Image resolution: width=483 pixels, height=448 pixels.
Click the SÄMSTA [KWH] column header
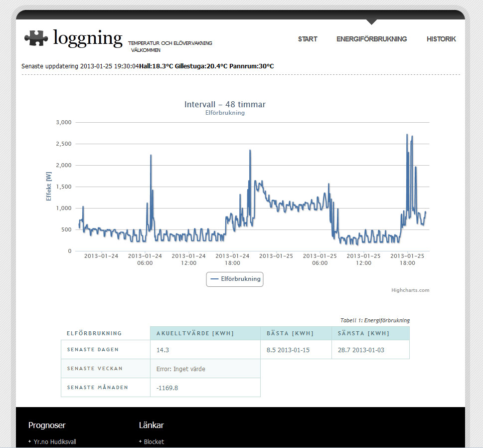point(363,333)
